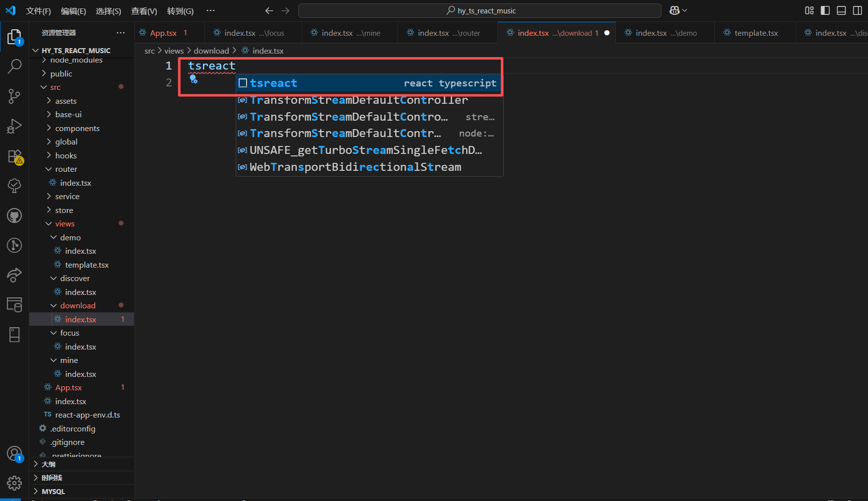Collapse the download folder
Image resolution: width=868 pixels, height=501 pixels.
78,305
